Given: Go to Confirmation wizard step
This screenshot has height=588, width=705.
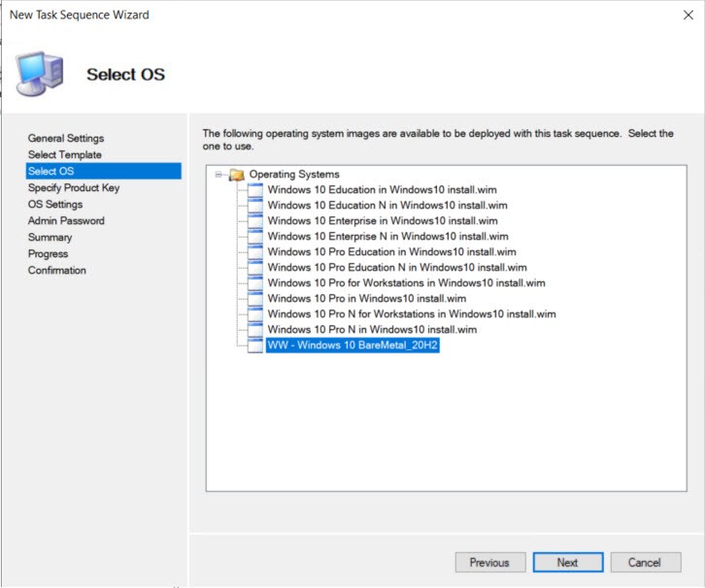Looking at the screenshot, I should (57, 271).
